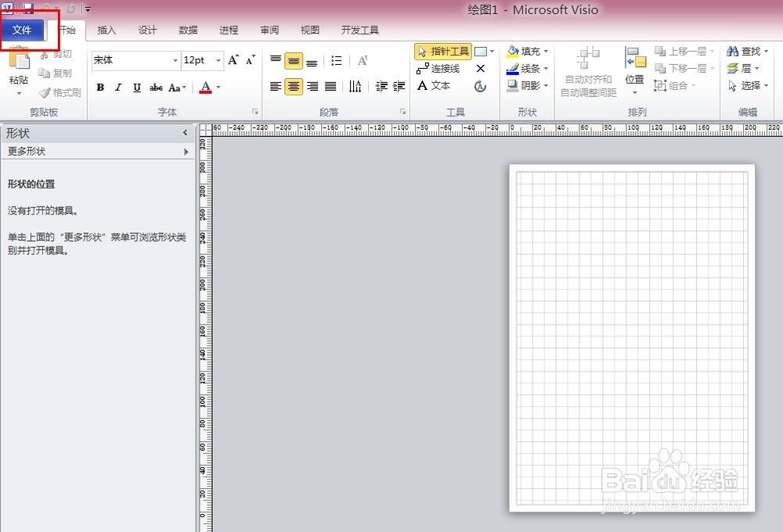Toggle italic formatting
The height and width of the screenshot is (532, 783).
pyautogui.click(x=118, y=88)
